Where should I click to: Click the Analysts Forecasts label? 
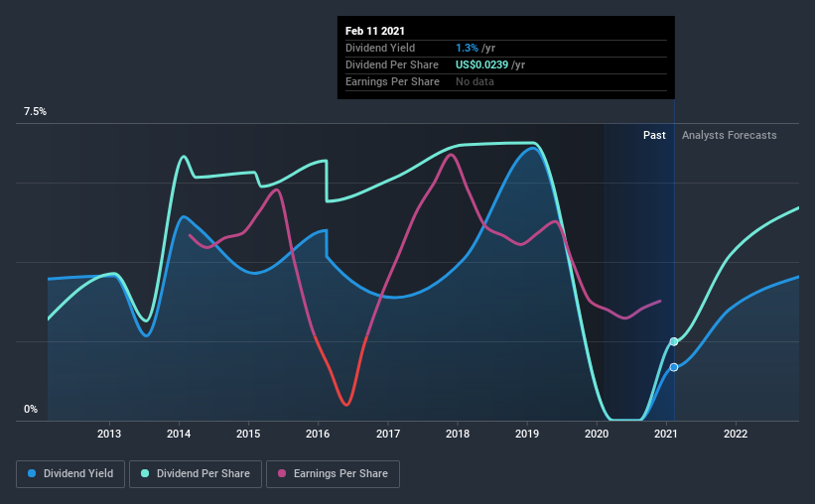click(730, 135)
